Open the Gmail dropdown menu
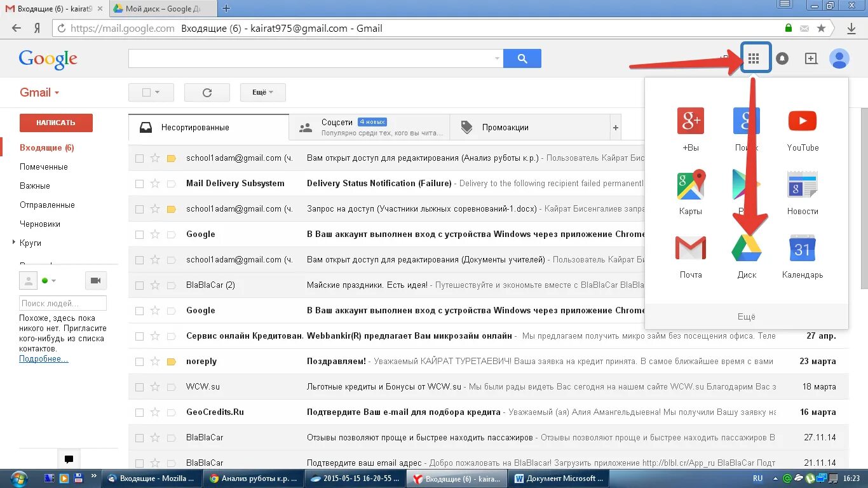This screenshot has width=868, height=488. [39, 92]
